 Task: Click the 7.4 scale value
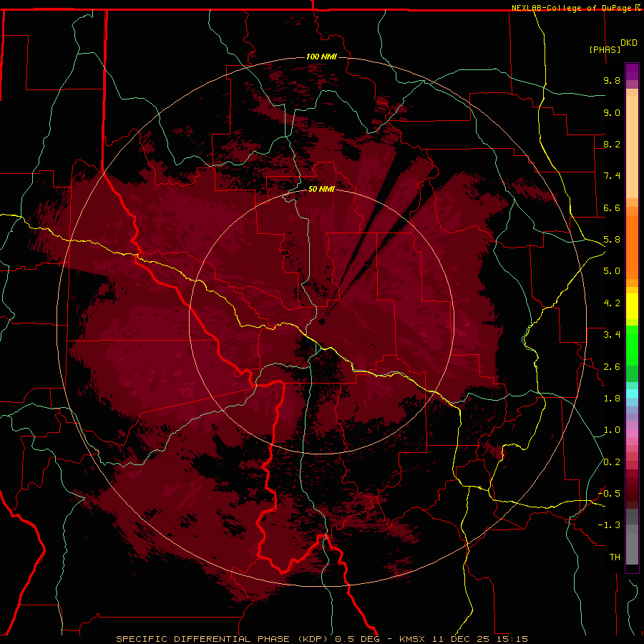[612, 176]
